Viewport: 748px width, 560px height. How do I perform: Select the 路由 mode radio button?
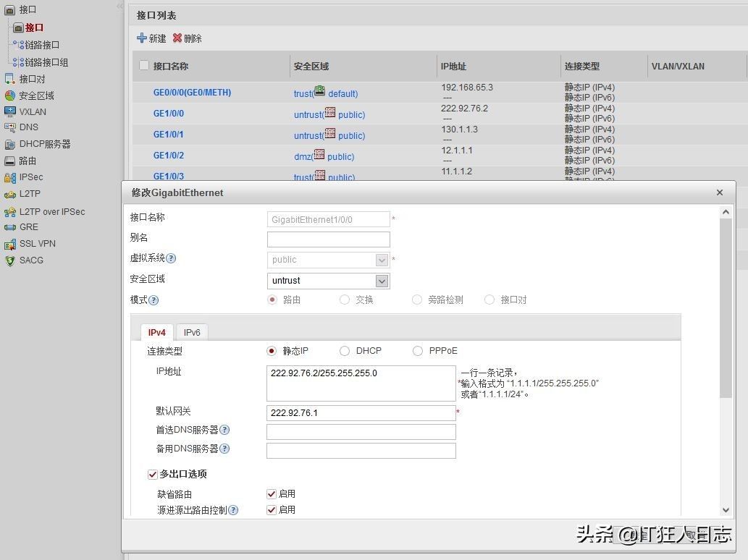[x=272, y=300]
